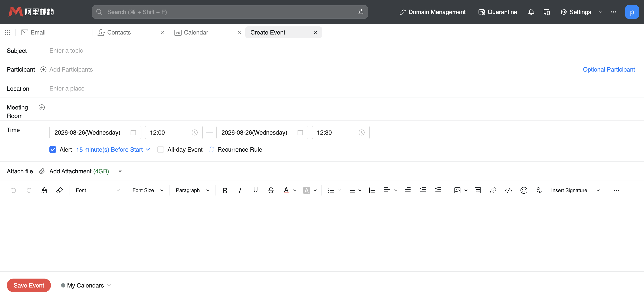644x299 pixels.
Task: Click the Undo icon
Action: pyautogui.click(x=13, y=191)
